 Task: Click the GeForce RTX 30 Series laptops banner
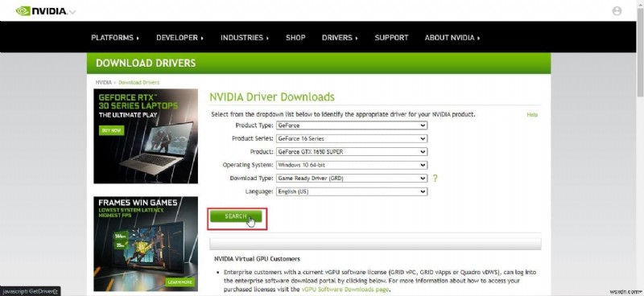click(146, 136)
